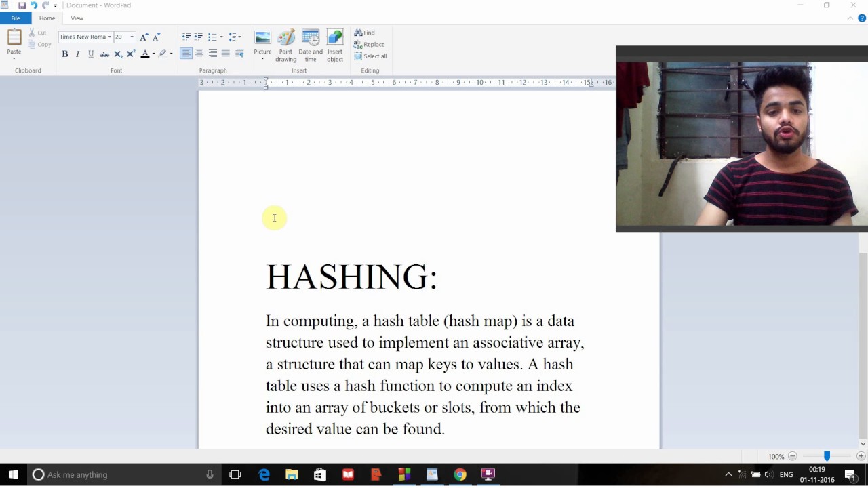Image resolution: width=868 pixels, height=488 pixels.
Task: Expand the font size dropdown
Action: [x=132, y=37]
